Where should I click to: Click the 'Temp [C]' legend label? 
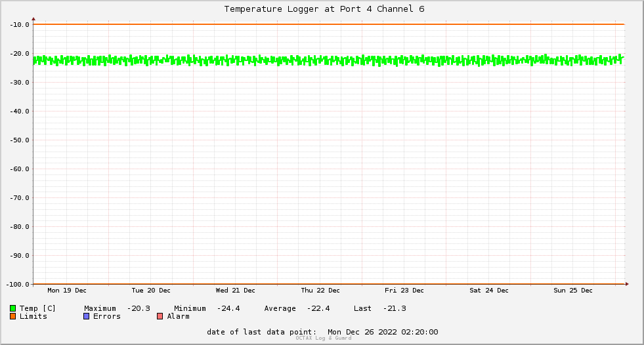click(37, 308)
